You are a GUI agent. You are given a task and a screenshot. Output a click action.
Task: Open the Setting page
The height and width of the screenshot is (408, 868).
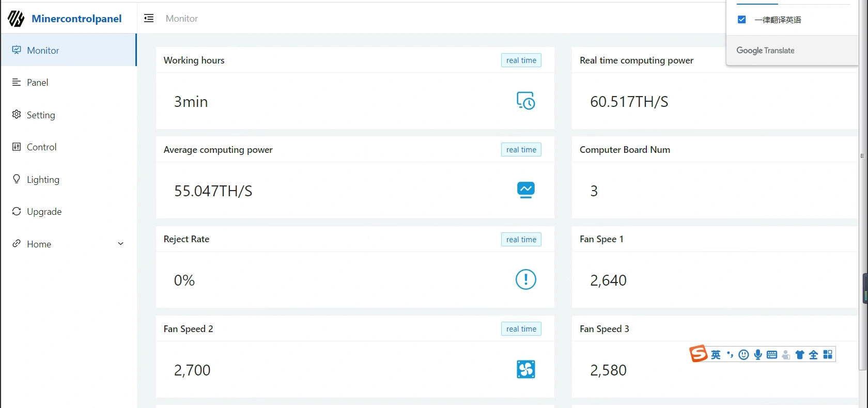click(41, 115)
